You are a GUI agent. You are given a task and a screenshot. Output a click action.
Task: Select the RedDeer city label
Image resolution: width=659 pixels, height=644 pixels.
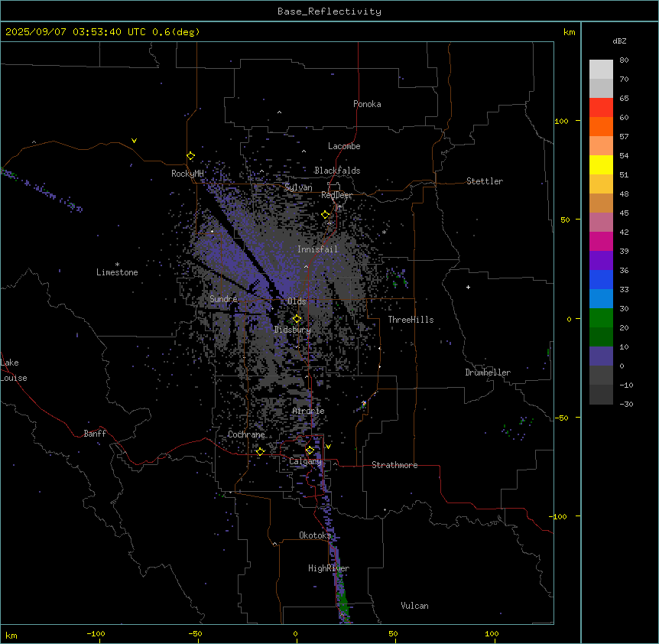pos(336,195)
